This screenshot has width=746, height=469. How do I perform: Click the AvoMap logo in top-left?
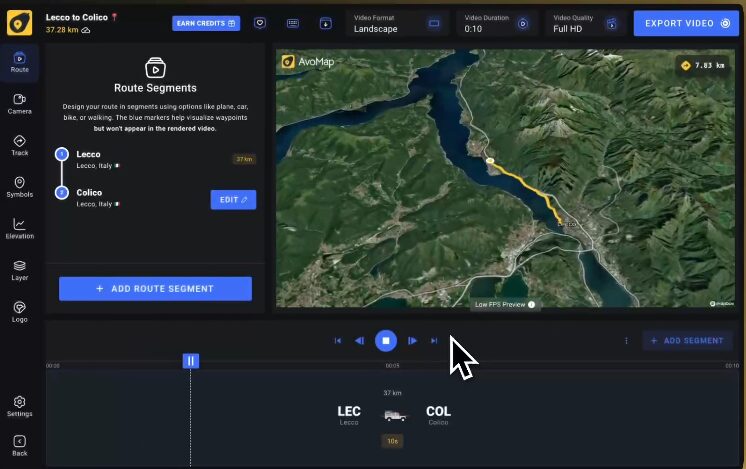[20, 22]
